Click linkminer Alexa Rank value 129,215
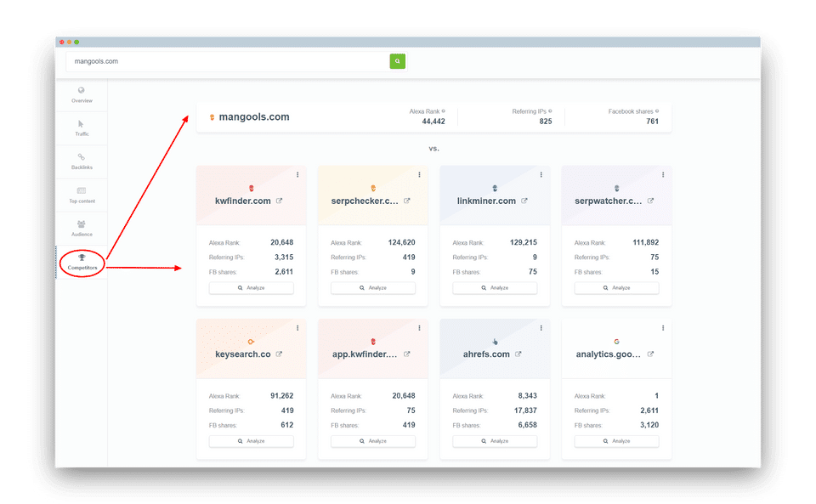This screenshot has width=816, height=504. 524,242
